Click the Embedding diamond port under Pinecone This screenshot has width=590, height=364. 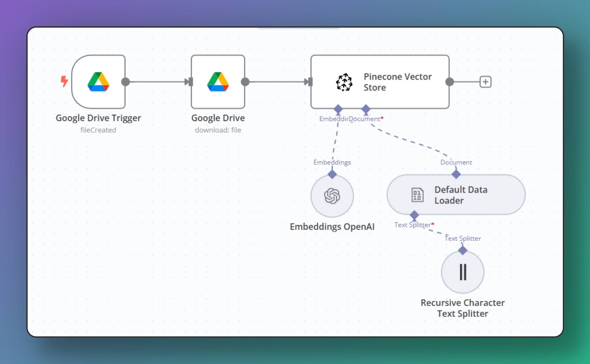(x=338, y=109)
